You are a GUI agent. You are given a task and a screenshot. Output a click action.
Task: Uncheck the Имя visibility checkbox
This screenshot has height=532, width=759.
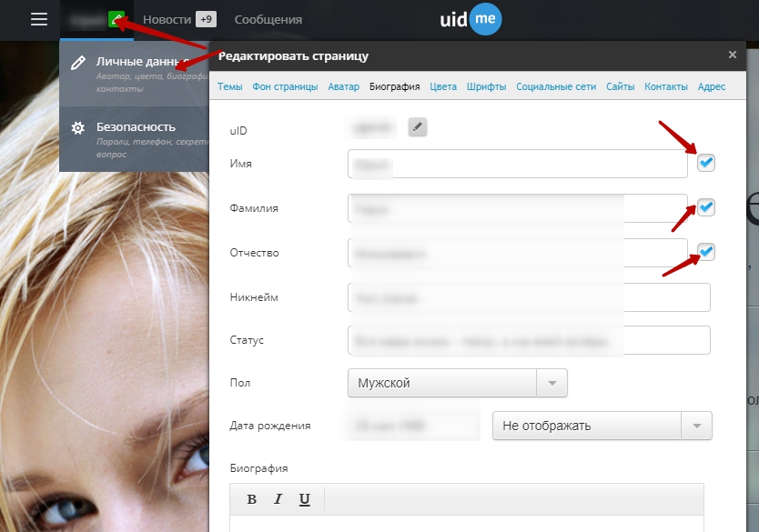[x=706, y=163]
